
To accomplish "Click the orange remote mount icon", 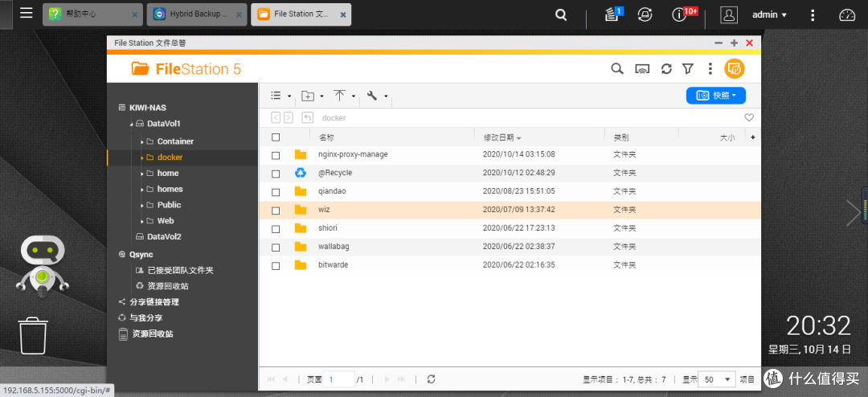I will 735,68.
